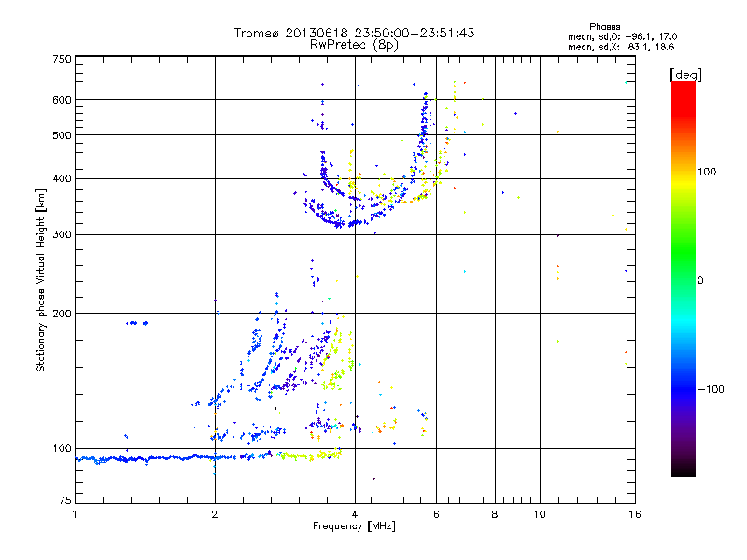The height and width of the screenshot is (560, 747).
Task: Select the 'mean, sd,O: -96.1, 17.0' line
Action: (x=622, y=36)
